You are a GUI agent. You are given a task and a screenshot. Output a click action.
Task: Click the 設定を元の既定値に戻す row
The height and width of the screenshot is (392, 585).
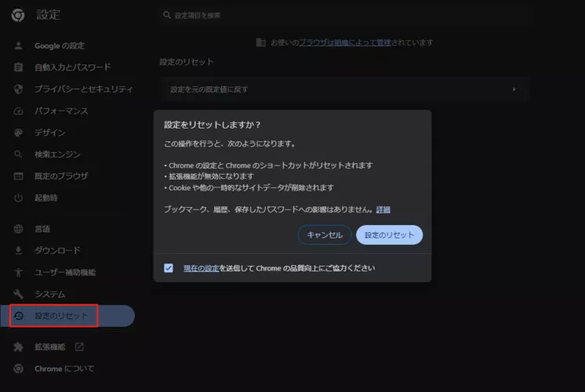[x=345, y=89]
